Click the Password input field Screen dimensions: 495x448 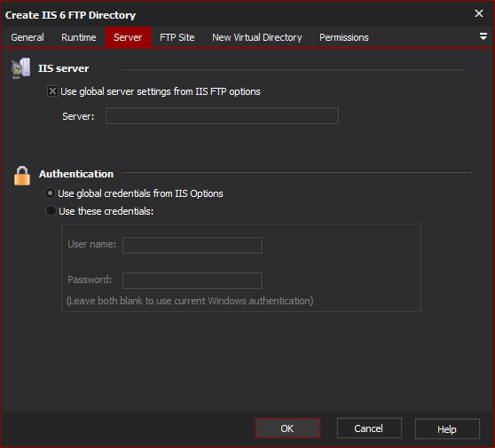pyautogui.click(x=192, y=280)
